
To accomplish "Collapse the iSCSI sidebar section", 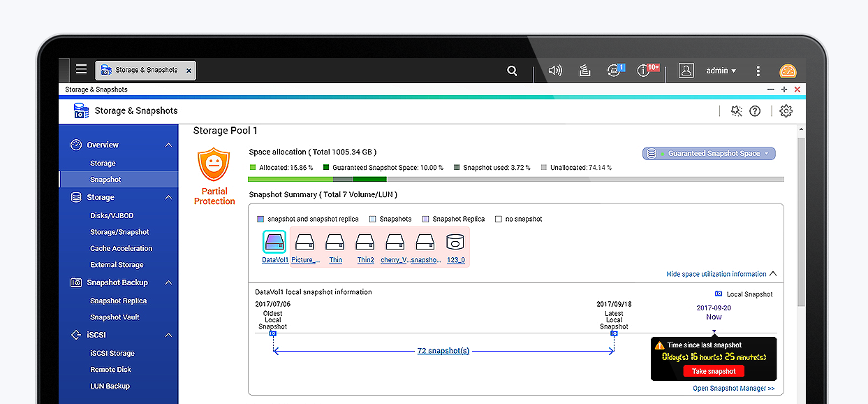I will [168, 336].
